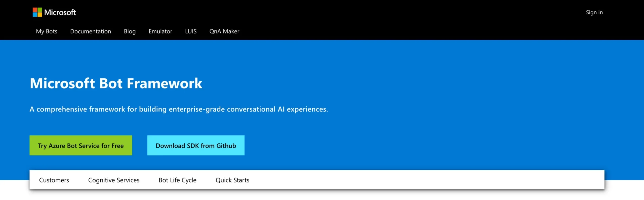Click the Microsoft Bot Framework heading
Screen dimensions: 644x200
pyautogui.click(x=116, y=83)
